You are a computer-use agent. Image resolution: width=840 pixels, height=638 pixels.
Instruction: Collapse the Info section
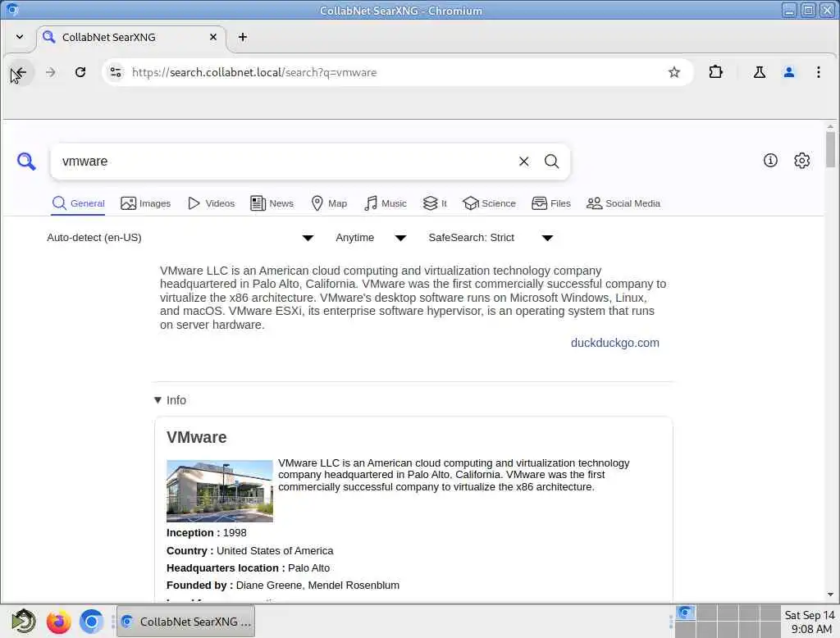[x=170, y=400]
